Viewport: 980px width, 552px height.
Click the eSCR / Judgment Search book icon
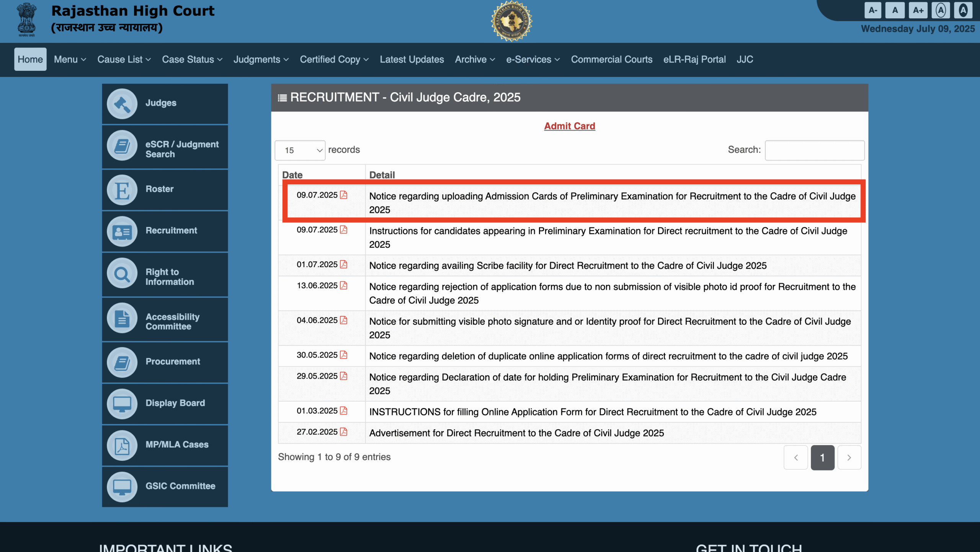coord(122,145)
